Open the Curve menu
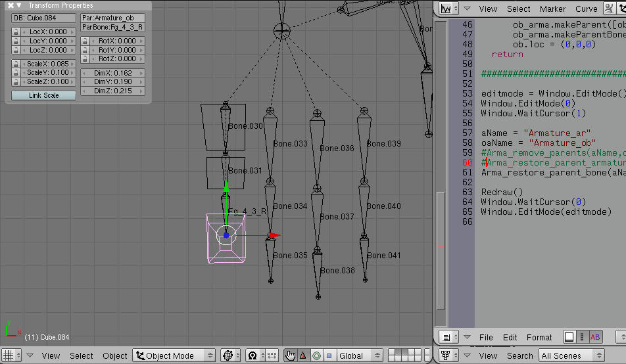 pos(586,9)
